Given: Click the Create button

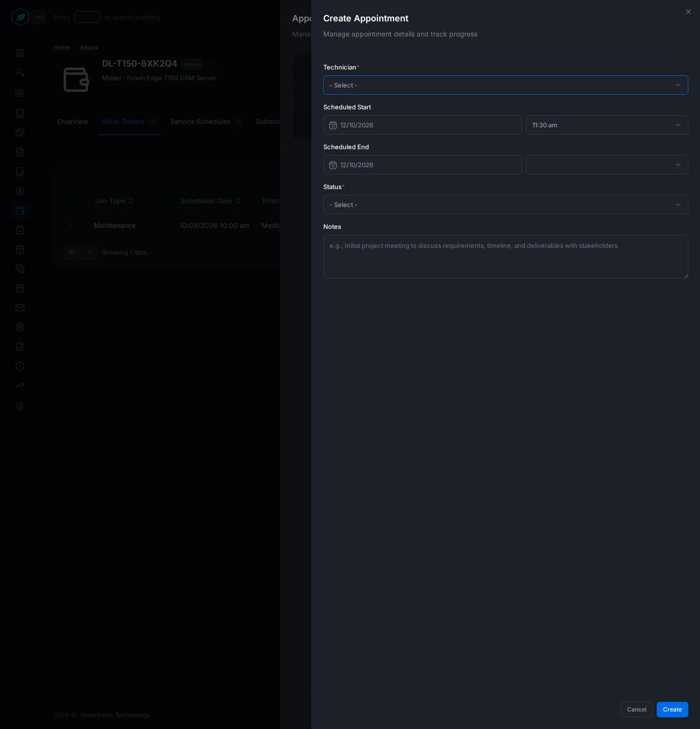Looking at the screenshot, I should coord(672,710).
